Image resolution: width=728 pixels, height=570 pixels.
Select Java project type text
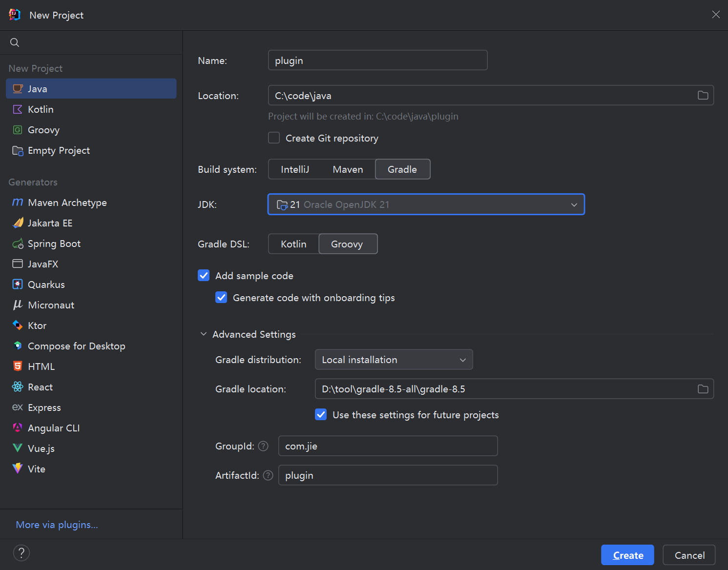38,89
